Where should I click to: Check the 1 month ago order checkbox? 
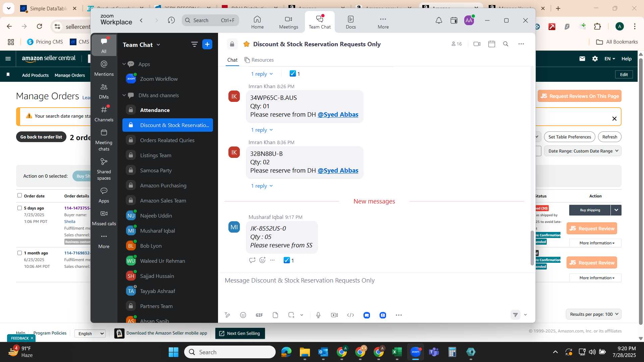[x=19, y=253]
